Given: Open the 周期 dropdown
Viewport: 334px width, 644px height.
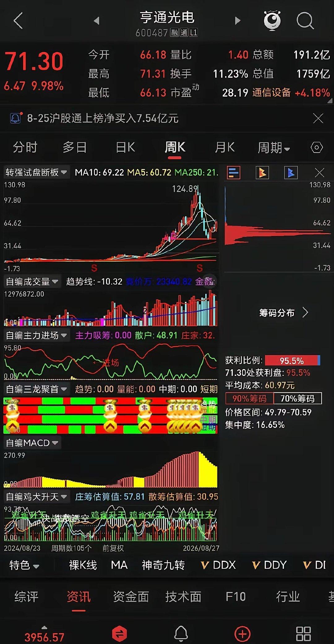Looking at the screenshot, I should coord(274,148).
